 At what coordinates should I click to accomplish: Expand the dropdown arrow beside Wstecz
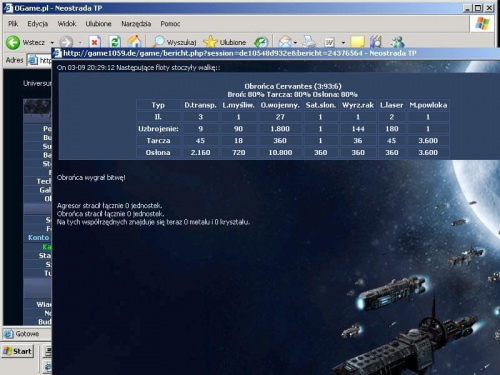click(52, 43)
